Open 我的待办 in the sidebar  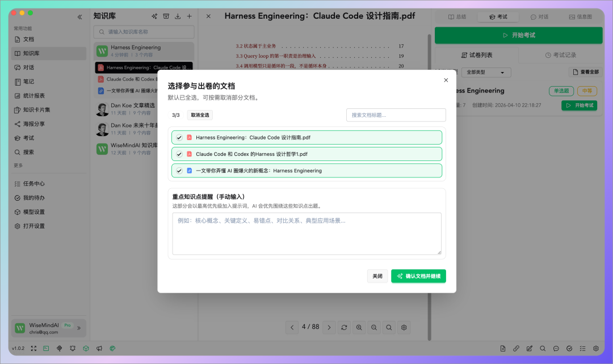49,198
